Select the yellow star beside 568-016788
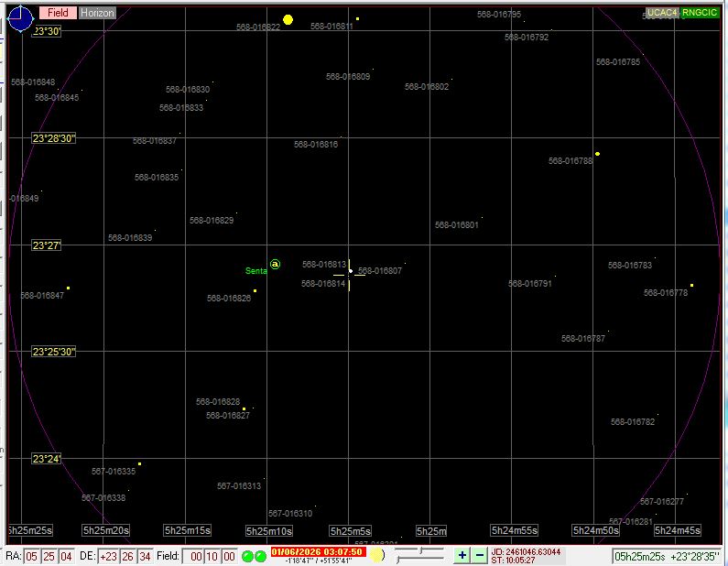 (x=597, y=154)
